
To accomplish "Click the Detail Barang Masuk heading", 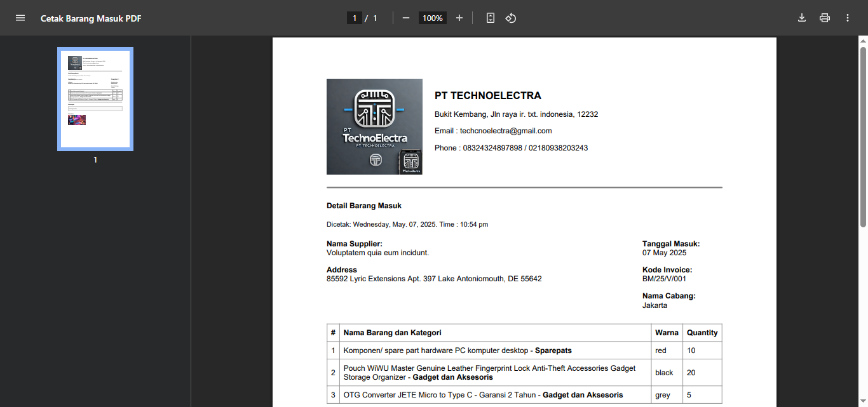I will tap(364, 206).
